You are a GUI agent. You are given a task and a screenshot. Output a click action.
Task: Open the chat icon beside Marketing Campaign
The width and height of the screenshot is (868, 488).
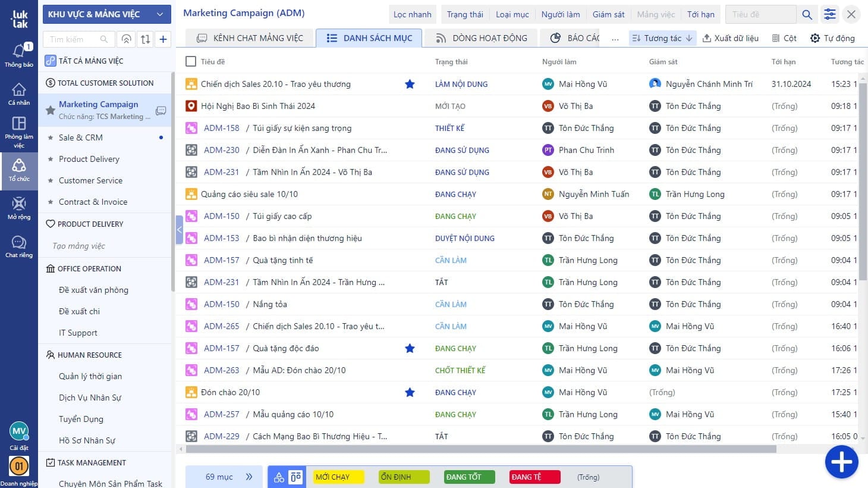161,111
